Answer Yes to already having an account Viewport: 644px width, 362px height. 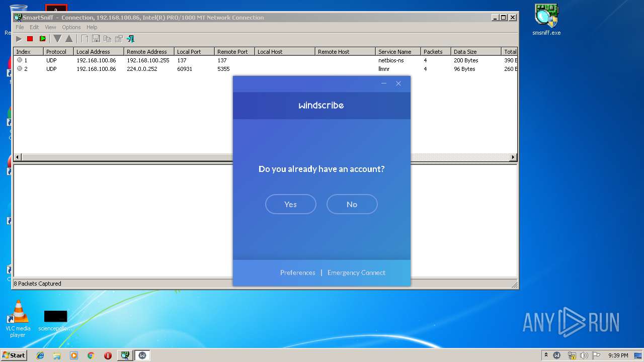click(x=291, y=204)
